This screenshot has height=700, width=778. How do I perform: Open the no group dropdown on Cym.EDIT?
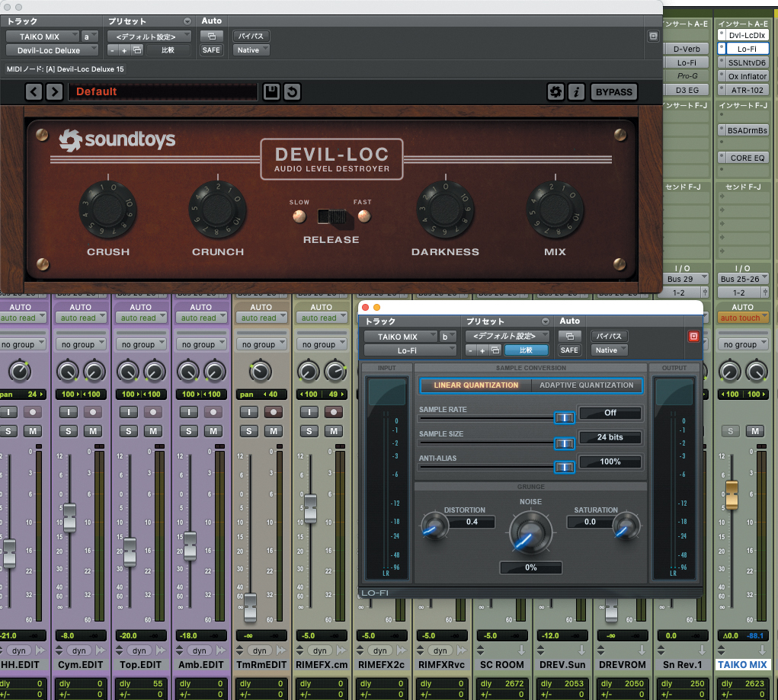click(80, 344)
